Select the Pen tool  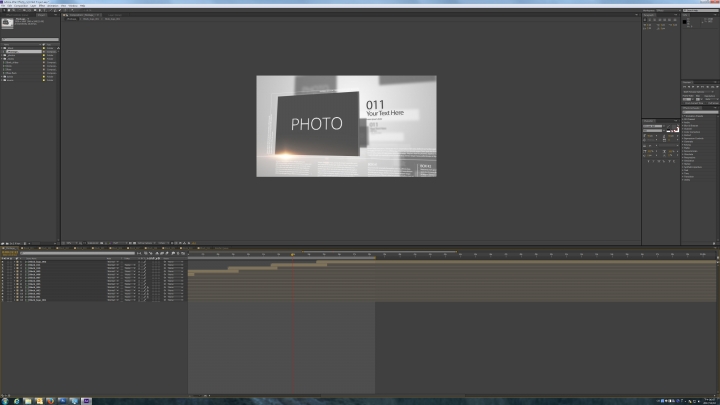tap(40, 10)
